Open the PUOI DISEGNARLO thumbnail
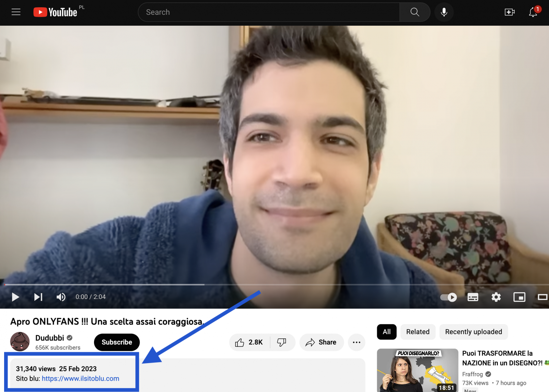549x392 pixels. tap(418, 370)
